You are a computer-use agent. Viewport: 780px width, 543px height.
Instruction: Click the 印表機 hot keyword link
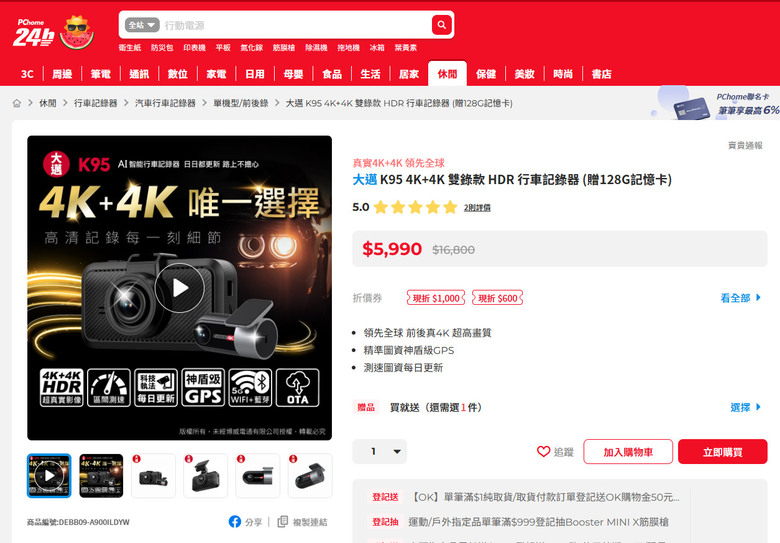point(195,48)
